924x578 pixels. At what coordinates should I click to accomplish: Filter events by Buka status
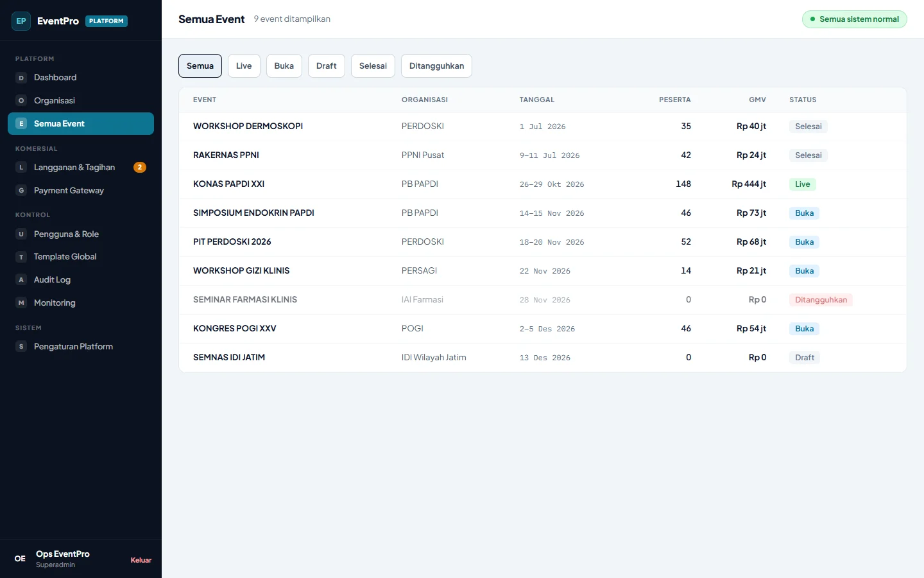pyautogui.click(x=284, y=66)
